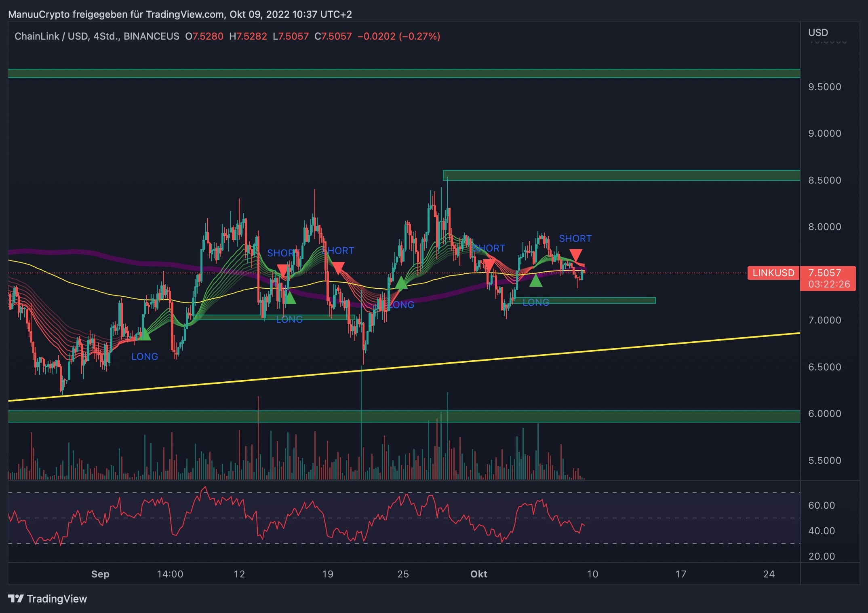Click the LONG label near 6.6 in September
The height and width of the screenshot is (613, 868).
[145, 357]
